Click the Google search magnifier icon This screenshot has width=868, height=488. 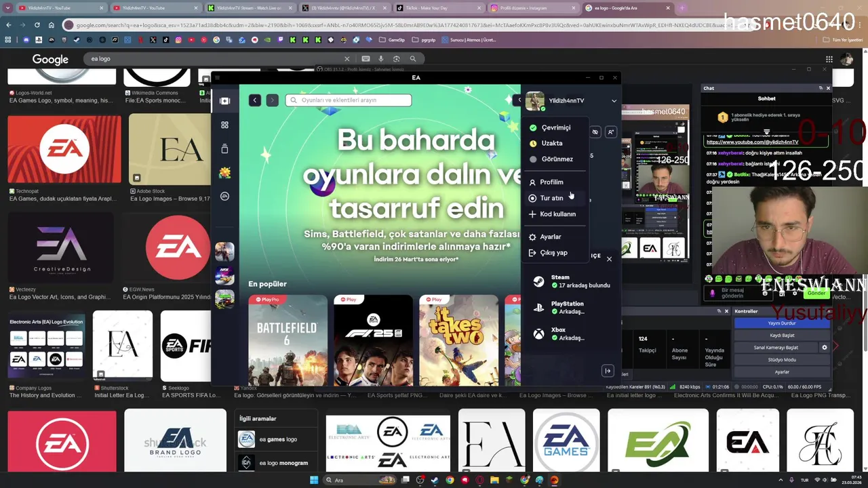point(412,59)
